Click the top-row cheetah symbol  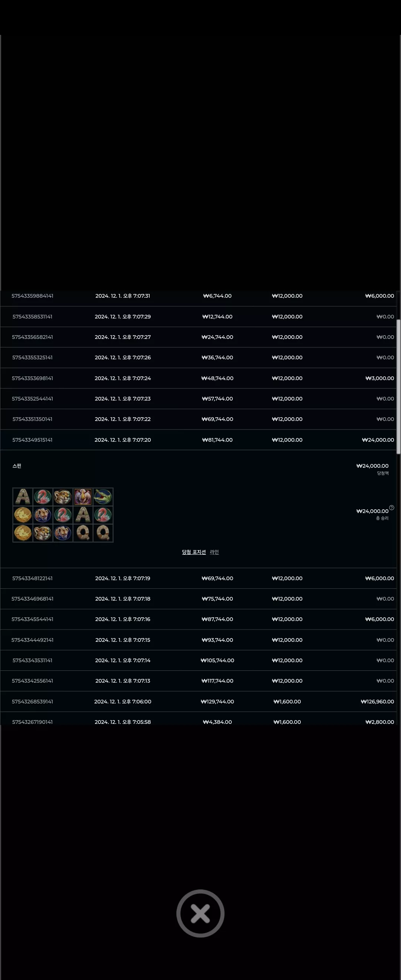coord(63,497)
